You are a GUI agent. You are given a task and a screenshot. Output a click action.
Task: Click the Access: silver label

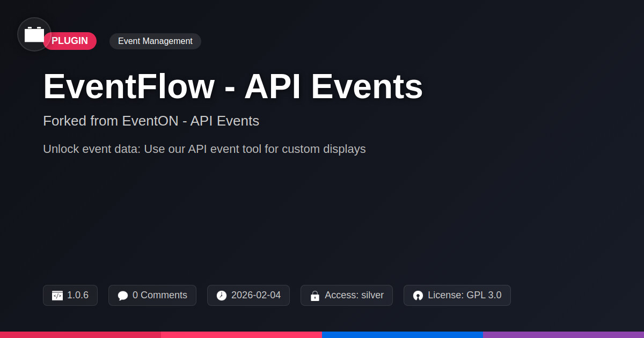(354, 295)
